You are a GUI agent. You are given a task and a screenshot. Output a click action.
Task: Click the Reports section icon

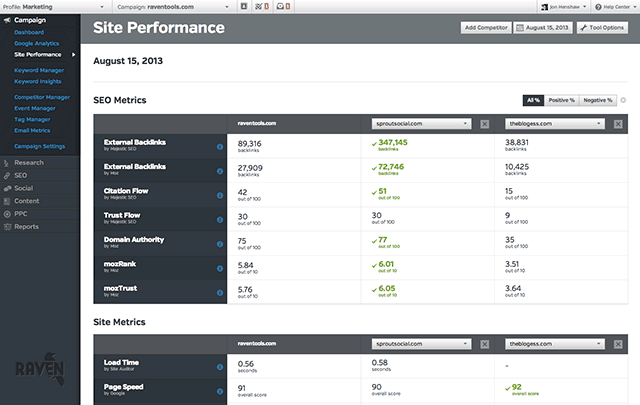coord(7,227)
